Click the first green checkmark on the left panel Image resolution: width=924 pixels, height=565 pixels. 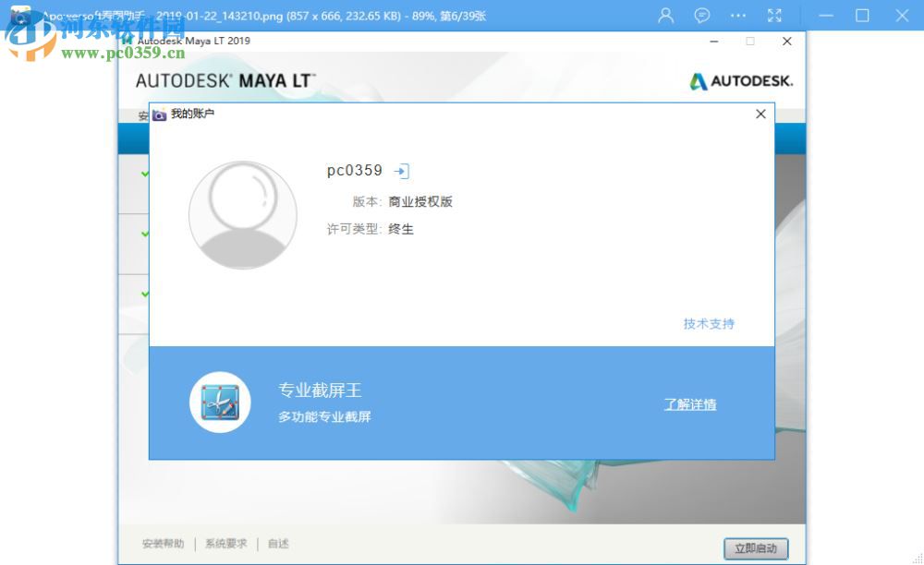pos(142,172)
